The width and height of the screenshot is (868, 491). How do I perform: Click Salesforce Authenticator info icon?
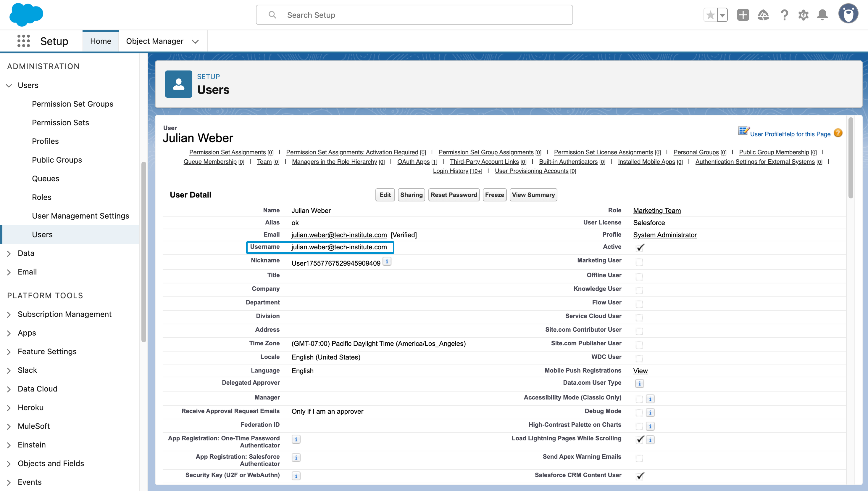[x=296, y=458]
